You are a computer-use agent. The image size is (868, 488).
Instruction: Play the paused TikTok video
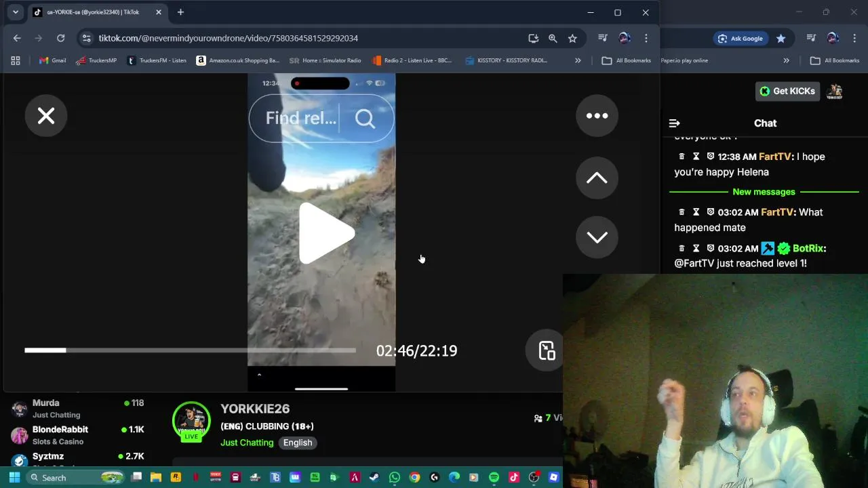(x=326, y=233)
